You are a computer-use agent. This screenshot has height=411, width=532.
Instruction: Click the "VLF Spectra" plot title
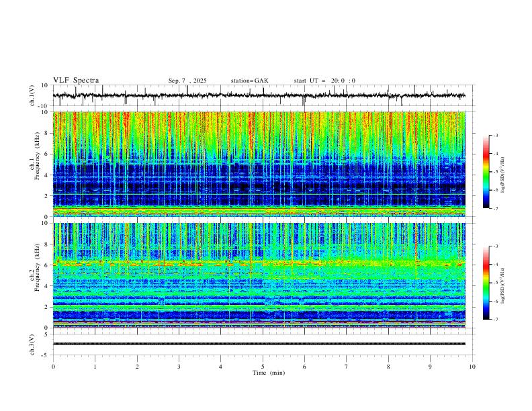pos(76,81)
